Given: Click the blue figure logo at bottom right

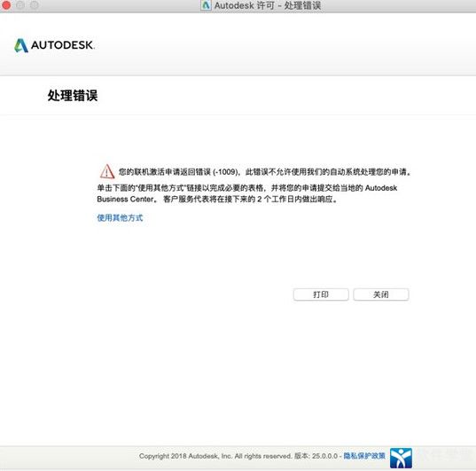Looking at the screenshot, I should [x=401, y=458].
